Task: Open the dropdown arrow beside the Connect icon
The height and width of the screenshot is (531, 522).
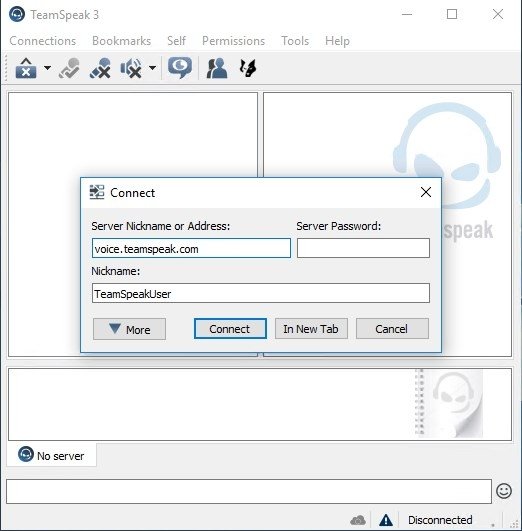Action: 47,68
